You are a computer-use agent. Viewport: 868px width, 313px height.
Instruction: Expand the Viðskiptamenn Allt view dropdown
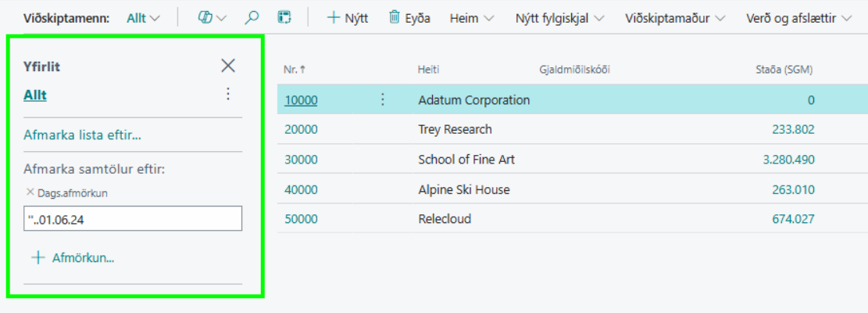point(144,17)
